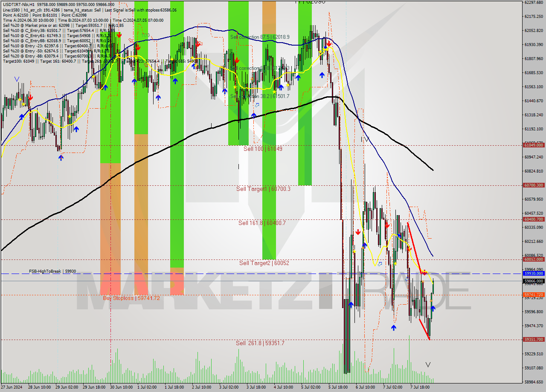This screenshot has height=392, width=546.
Task: Click the 60947.240 price scale value
Action: click(533, 157)
